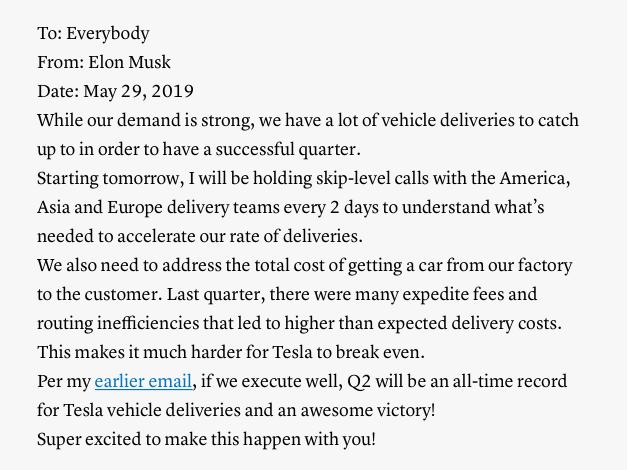Open the "earlier email" hyperlink
The width and height of the screenshot is (629, 470).
coord(143,381)
